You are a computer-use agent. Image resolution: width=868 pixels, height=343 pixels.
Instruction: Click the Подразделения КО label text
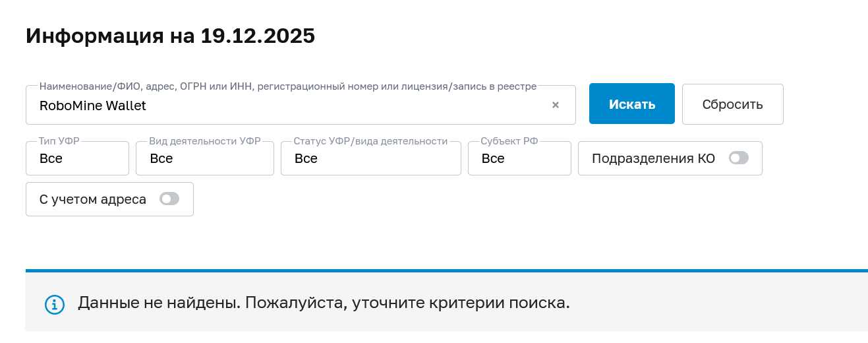653,158
